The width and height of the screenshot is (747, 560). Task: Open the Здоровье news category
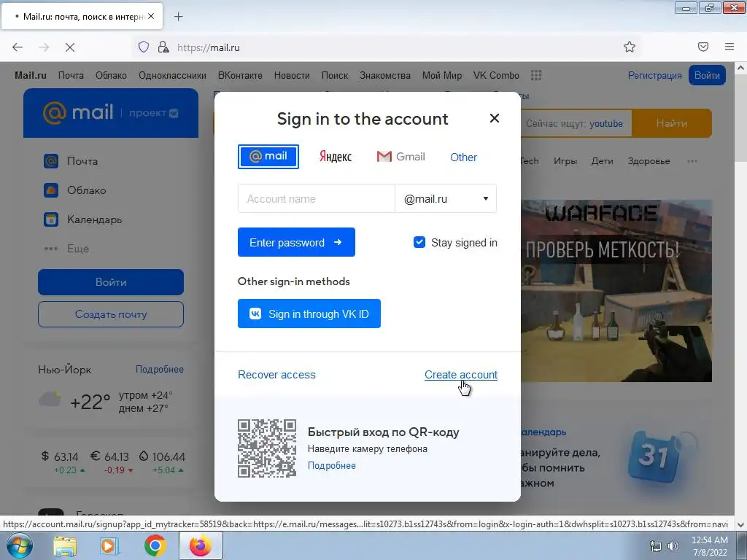(x=649, y=161)
